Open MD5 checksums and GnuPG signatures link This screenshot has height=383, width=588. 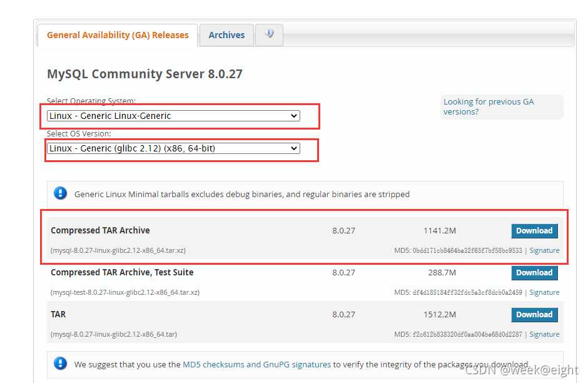256,365
